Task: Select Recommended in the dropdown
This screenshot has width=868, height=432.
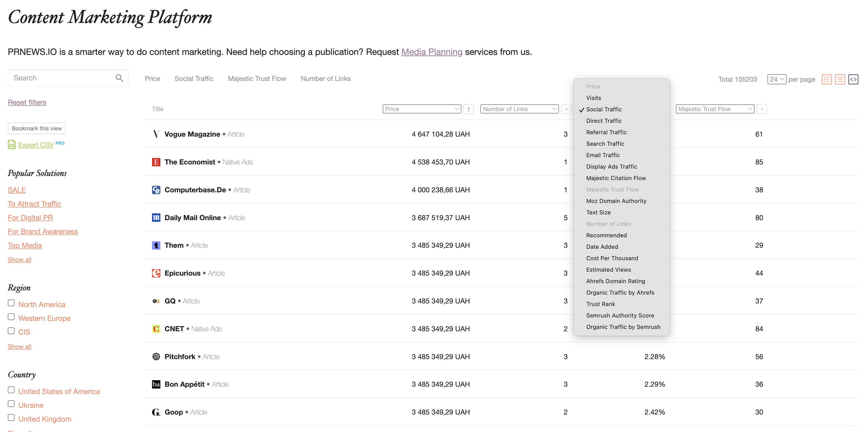Action: [x=621, y=235]
